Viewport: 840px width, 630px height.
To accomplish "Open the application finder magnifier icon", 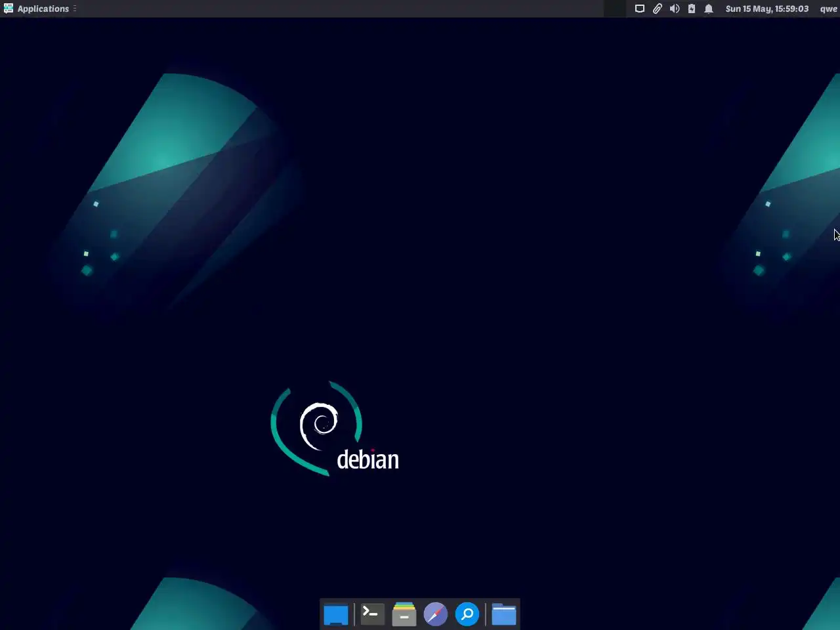I will [467, 614].
